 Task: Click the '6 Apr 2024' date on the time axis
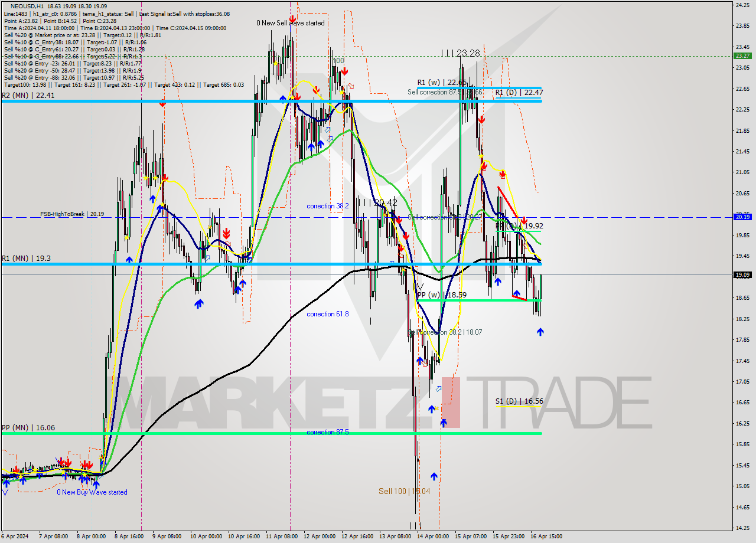(14, 537)
